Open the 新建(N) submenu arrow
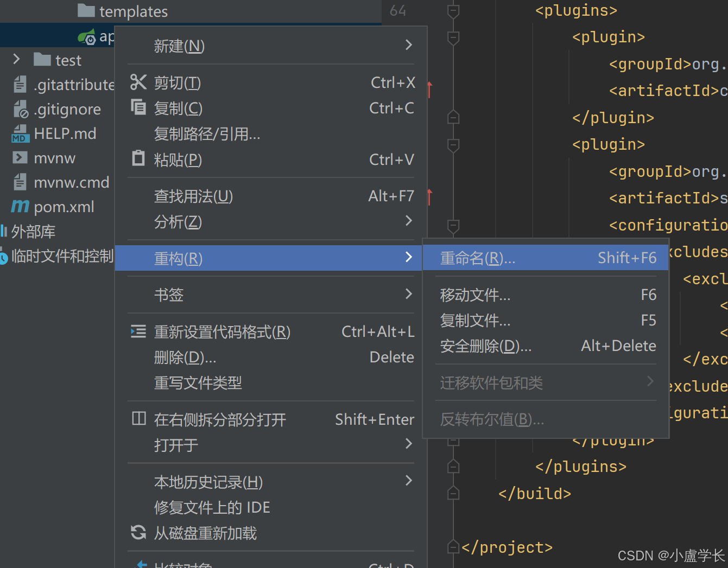Screen dimensions: 728x568 [409, 45]
